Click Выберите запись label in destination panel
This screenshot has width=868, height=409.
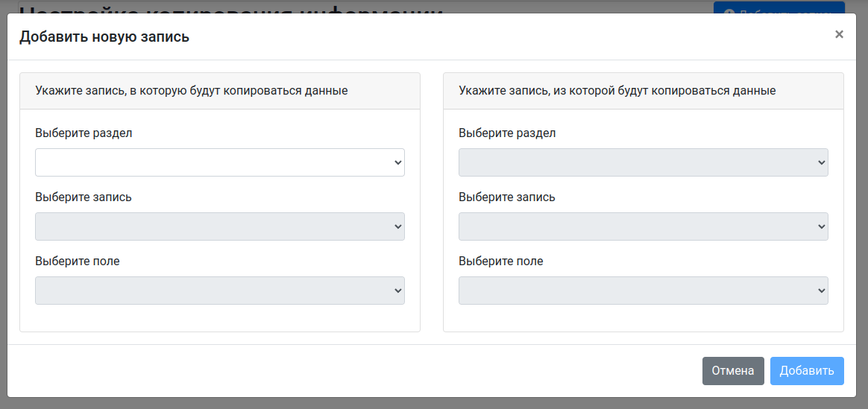[x=84, y=197]
